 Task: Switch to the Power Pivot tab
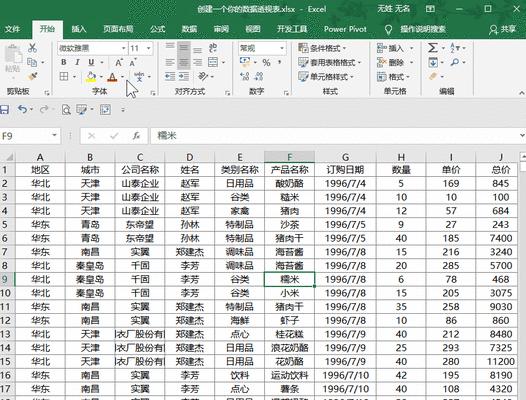pos(345,29)
